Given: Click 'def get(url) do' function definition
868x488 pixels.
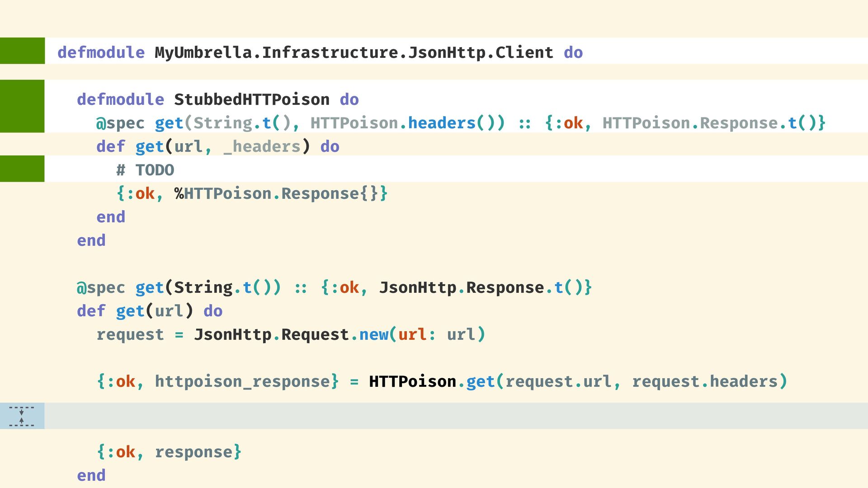Looking at the screenshot, I should [x=150, y=311].
